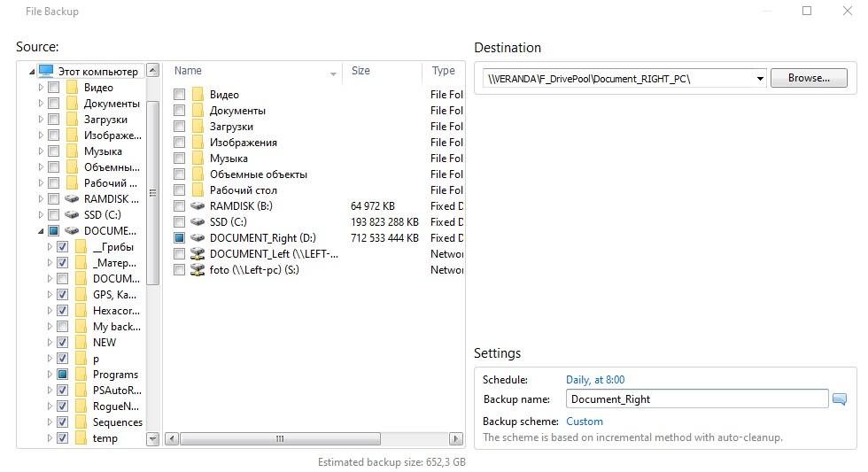Click the DOCUMENT_Left network drive icon

pyautogui.click(x=198, y=253)
